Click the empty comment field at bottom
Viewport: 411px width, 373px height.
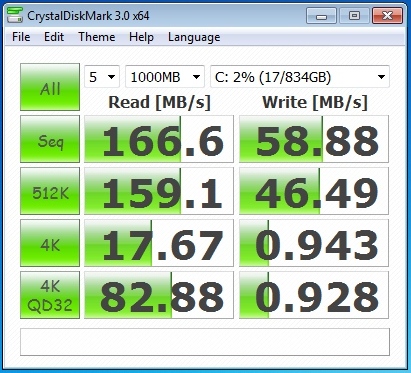[x=205, y=342]
